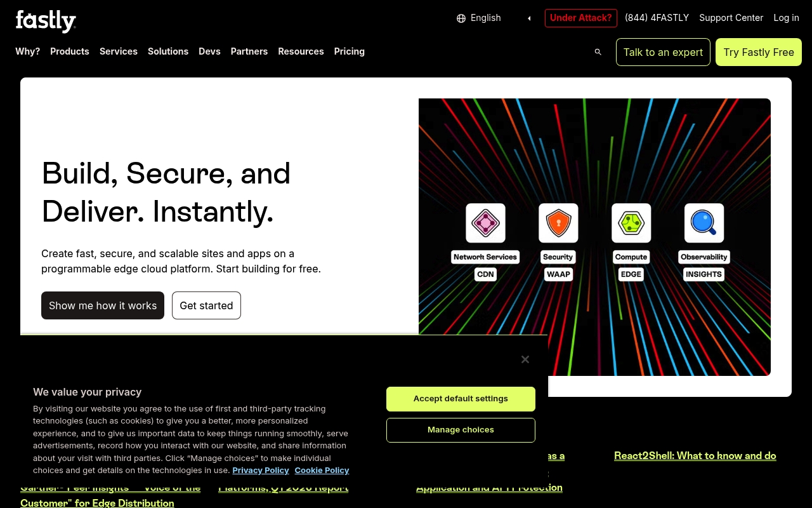
Task: Open the Products menu
Action: click(x=70, y=51)
